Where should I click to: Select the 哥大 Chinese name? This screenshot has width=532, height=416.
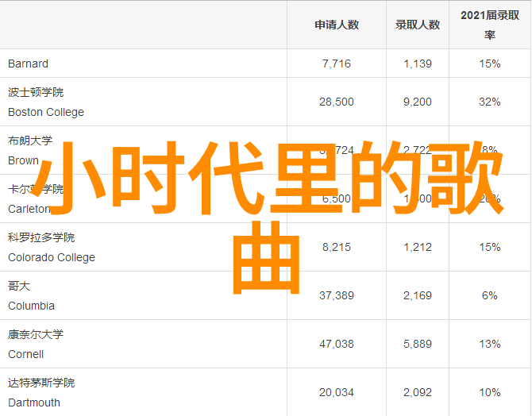19,286
